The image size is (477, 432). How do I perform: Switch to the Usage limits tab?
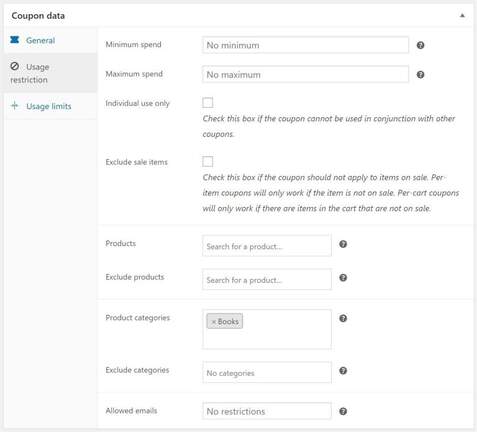pos(50,106)
